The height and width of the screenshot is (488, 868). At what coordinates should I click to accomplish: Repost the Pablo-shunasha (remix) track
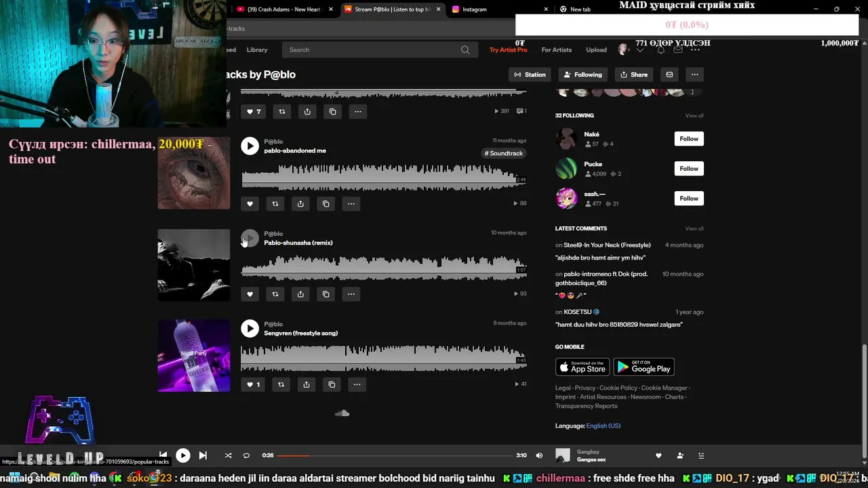(x=275, y=294)
